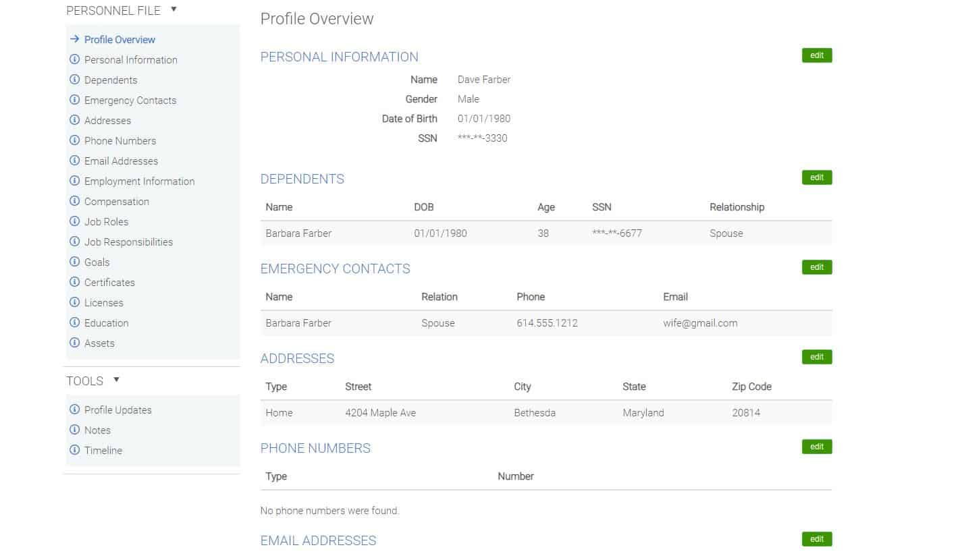Click info icon beside Employment Information
Image resolution: width=962 pixels, height=560 pixels.
click(x=75, y=181)
